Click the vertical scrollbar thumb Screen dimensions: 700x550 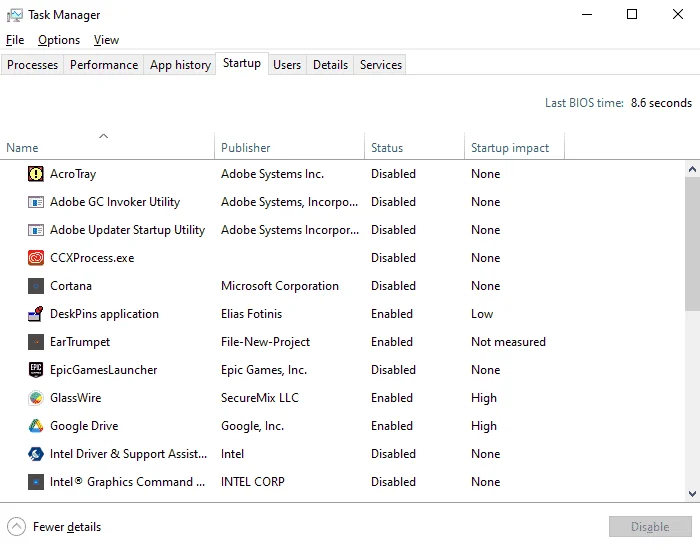pos(692,244)
